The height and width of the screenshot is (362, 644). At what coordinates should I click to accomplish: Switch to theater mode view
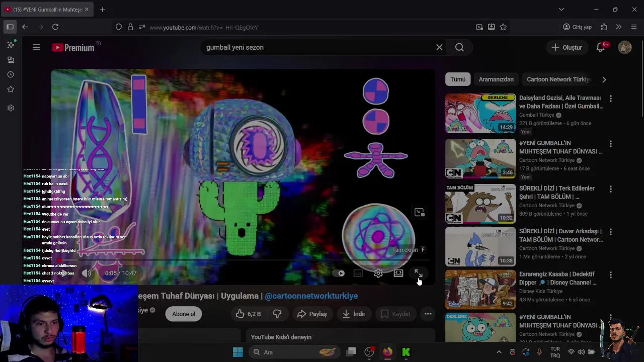398,273
